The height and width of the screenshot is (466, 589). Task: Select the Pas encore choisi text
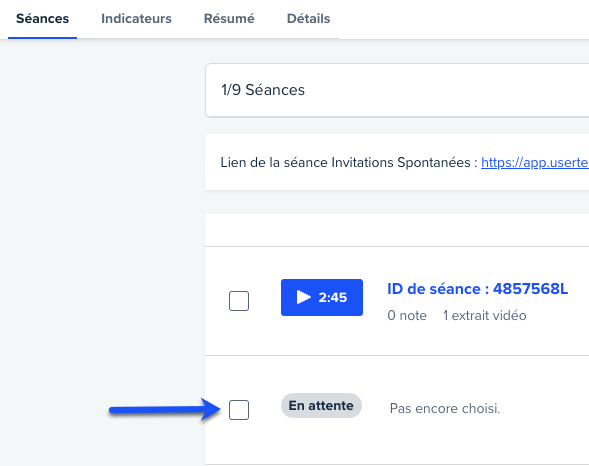pos(445,408)
